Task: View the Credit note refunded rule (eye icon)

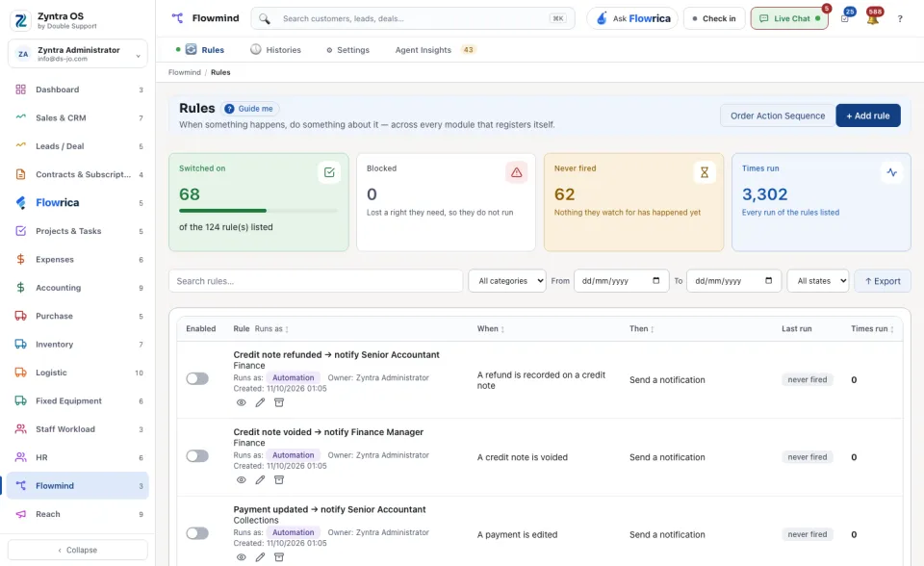Action: click(241, 402)
